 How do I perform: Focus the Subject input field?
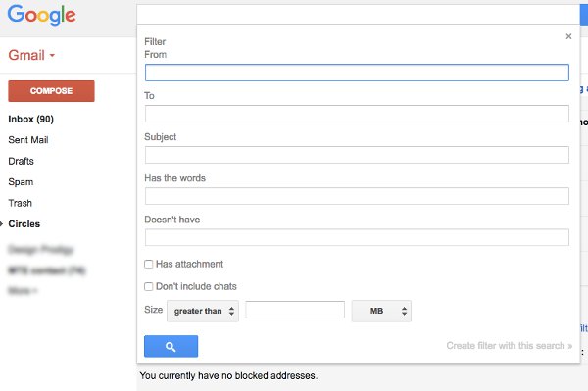click(x=357, y=155)
